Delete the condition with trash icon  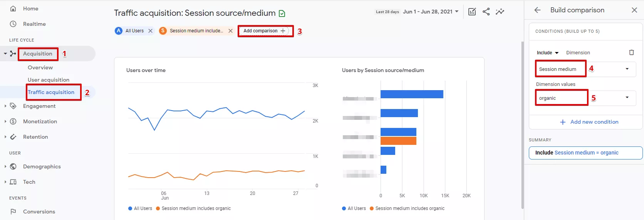click(631, 52)
